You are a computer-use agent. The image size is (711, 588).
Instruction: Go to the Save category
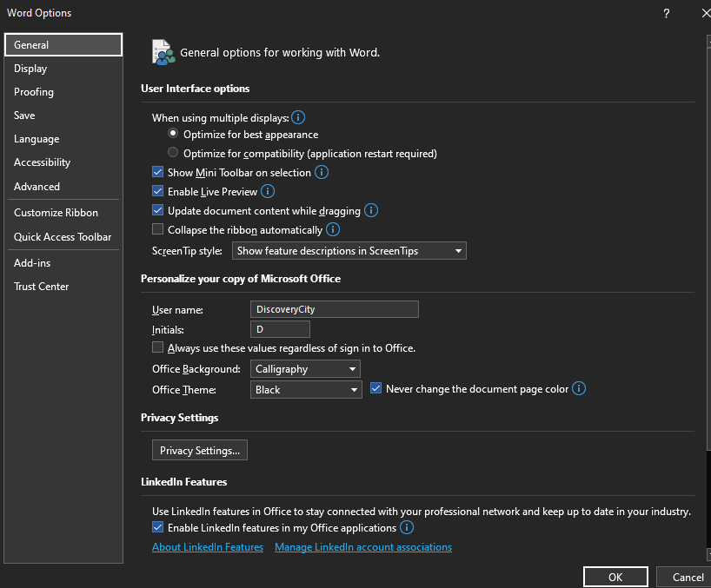click(x=63, y=116)
